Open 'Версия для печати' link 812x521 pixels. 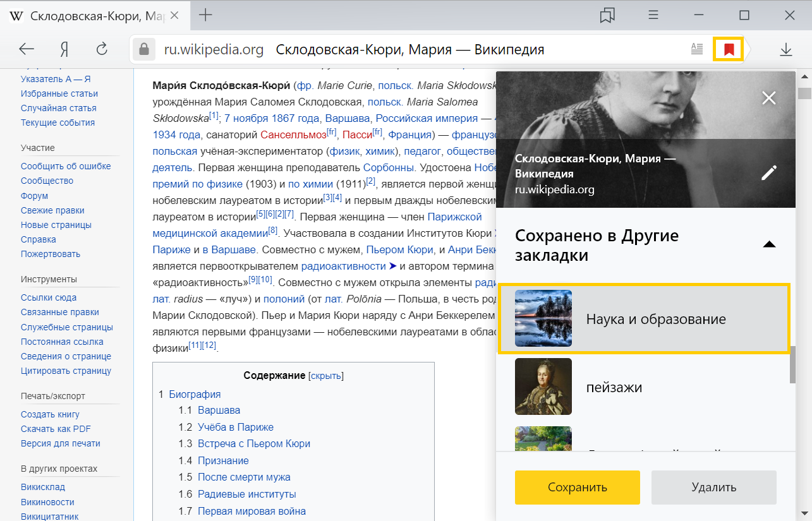click(61, 443)
